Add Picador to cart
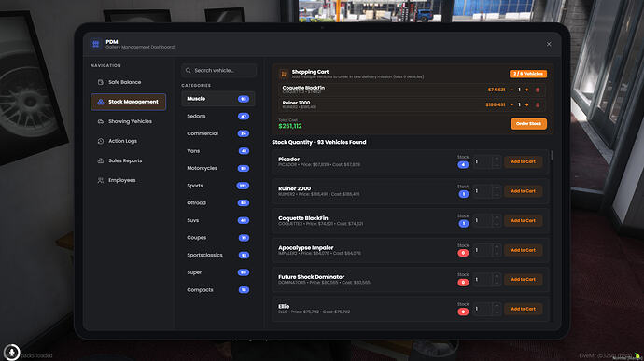644x361 pixels. (524, 161)
